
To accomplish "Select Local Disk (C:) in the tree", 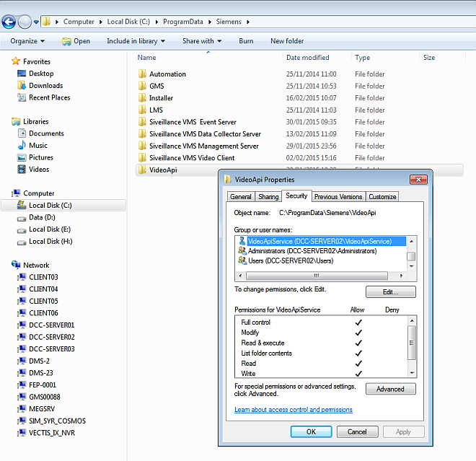I will 50,206.
